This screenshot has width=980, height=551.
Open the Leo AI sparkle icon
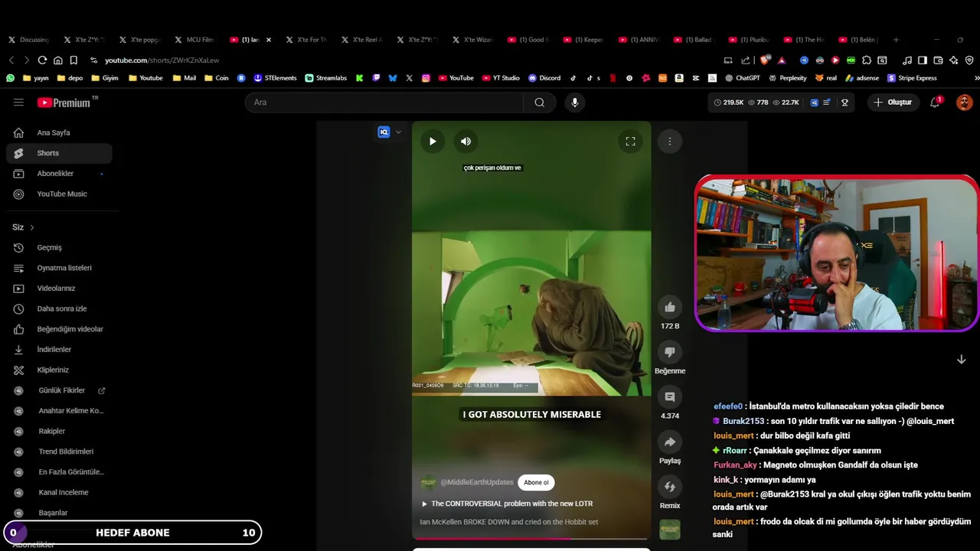[x=953, y=60]
